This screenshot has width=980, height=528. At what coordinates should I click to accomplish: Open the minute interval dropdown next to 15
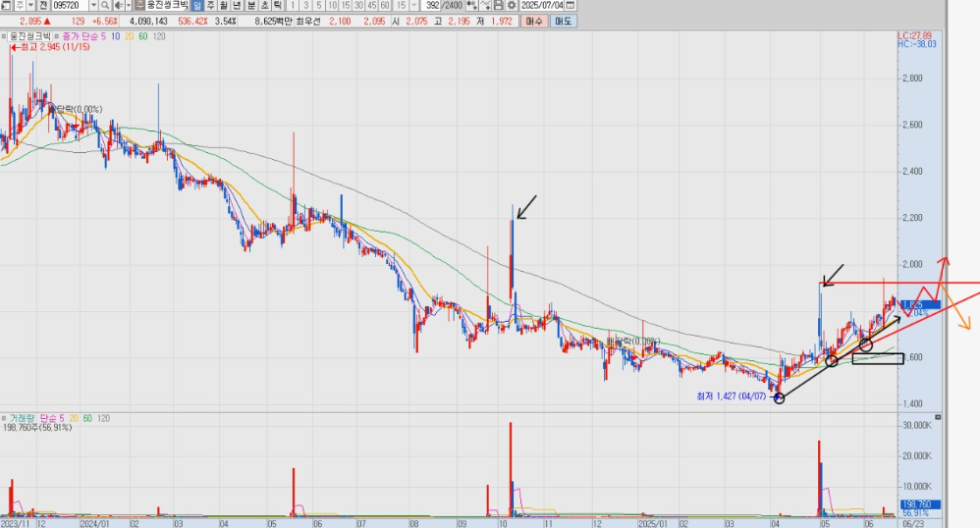pyautogui.click(x=414, y=6)
